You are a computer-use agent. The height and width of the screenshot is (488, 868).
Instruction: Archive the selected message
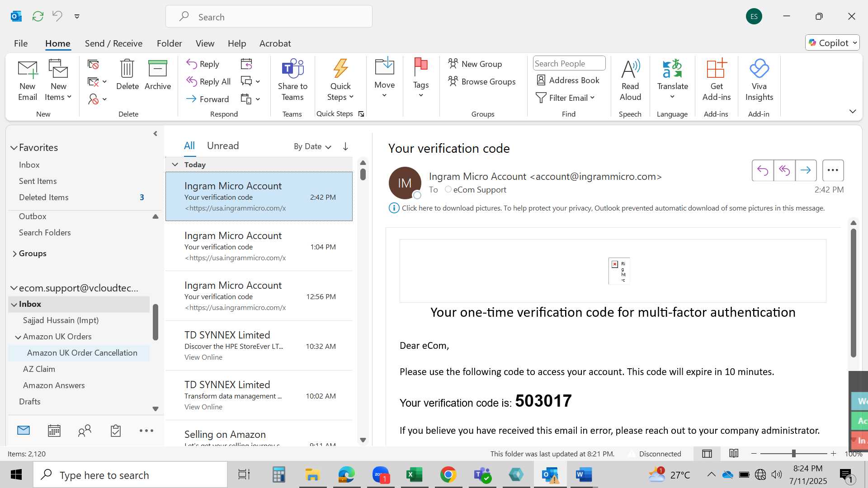click(x=158, y=75)
